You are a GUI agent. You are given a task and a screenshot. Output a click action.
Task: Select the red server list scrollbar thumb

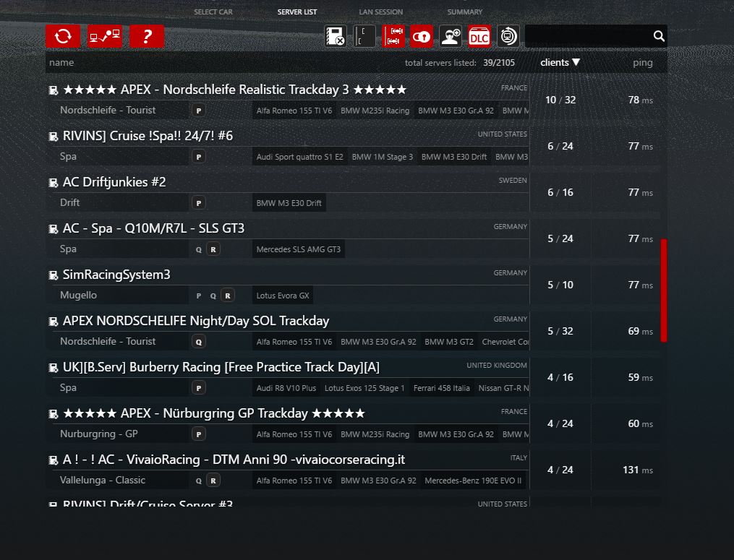(663, 290)
